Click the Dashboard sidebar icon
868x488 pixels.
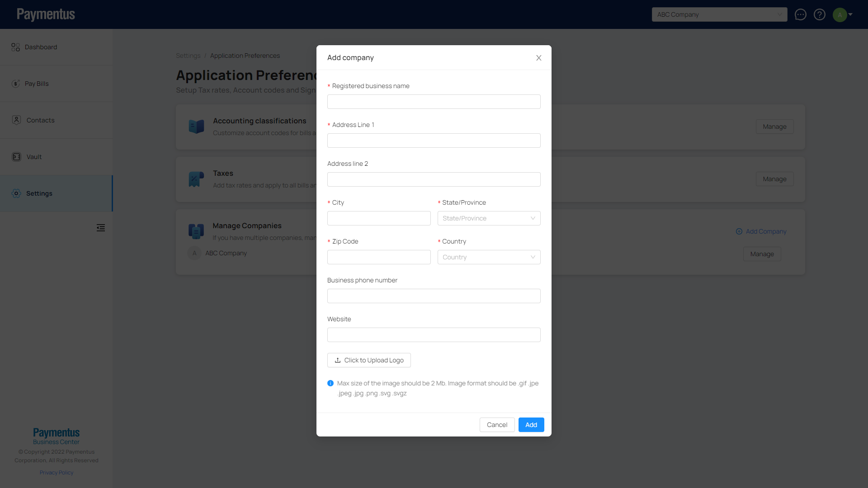(x=16, y=47)
